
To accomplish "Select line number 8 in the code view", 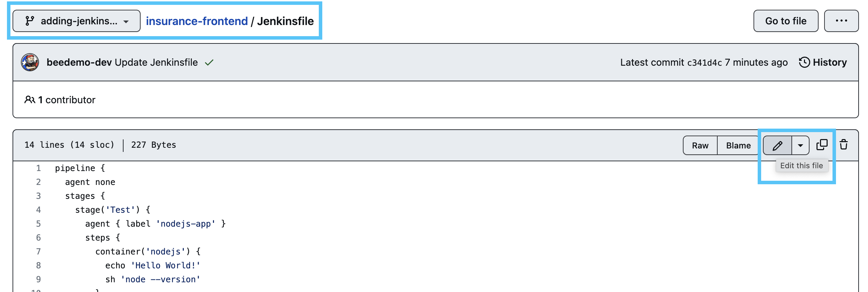I will coord(38,265).
